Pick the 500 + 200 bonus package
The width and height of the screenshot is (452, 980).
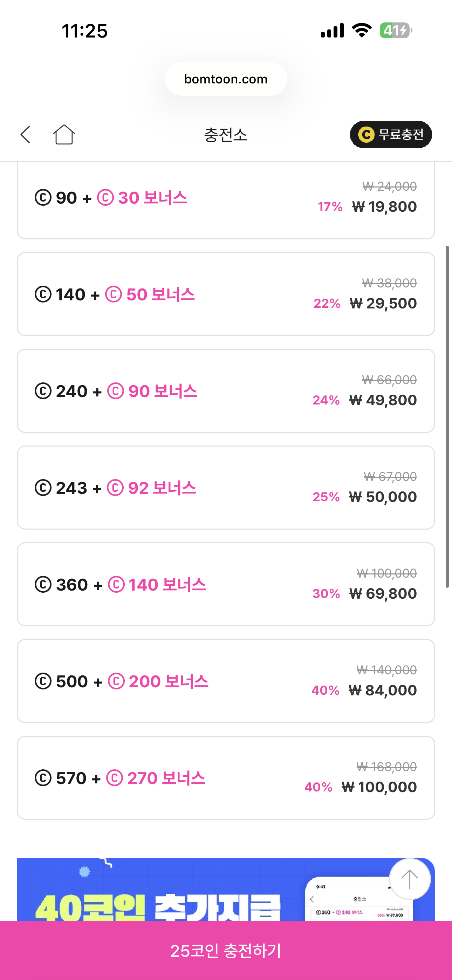[x=226, y=681]
